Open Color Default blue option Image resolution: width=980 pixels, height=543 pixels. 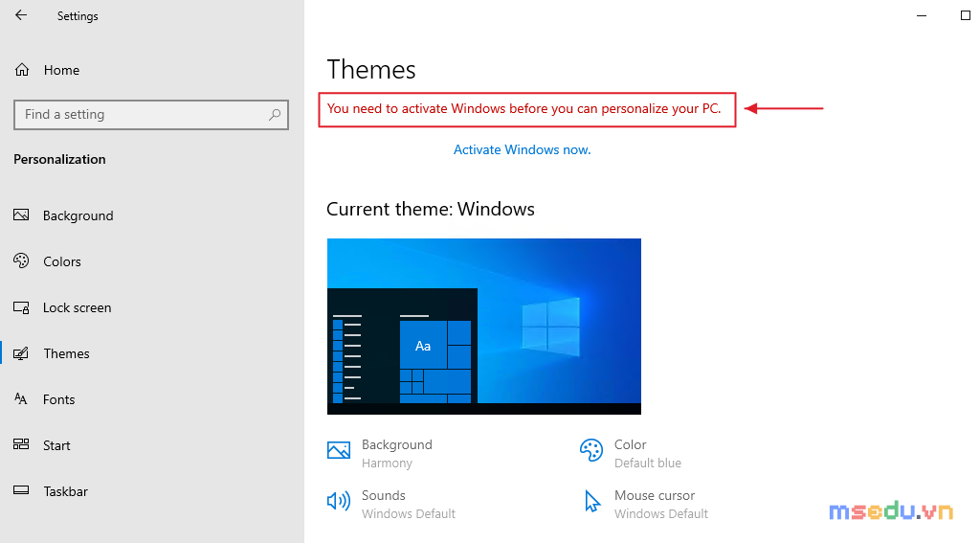coord(648,454)
